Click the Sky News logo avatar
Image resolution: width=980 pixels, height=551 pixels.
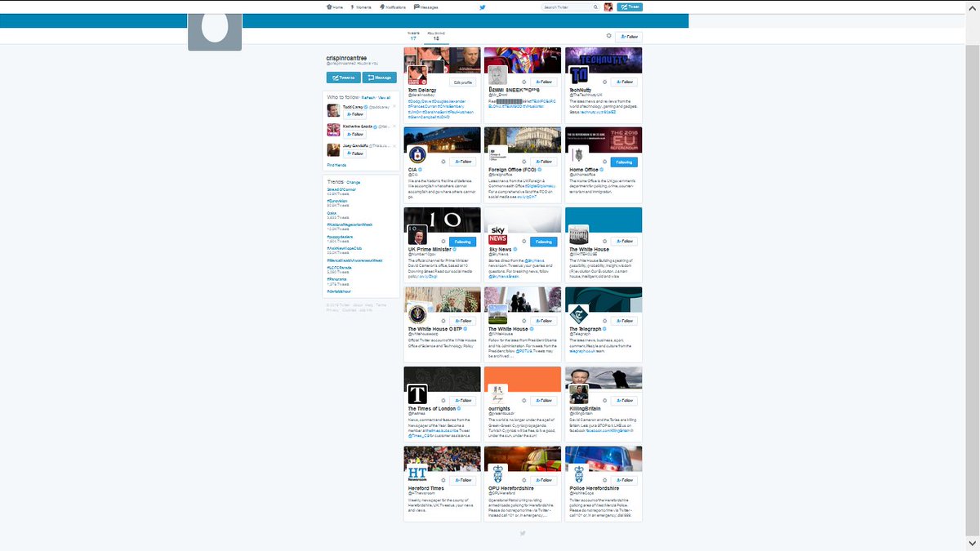point(497,235)
